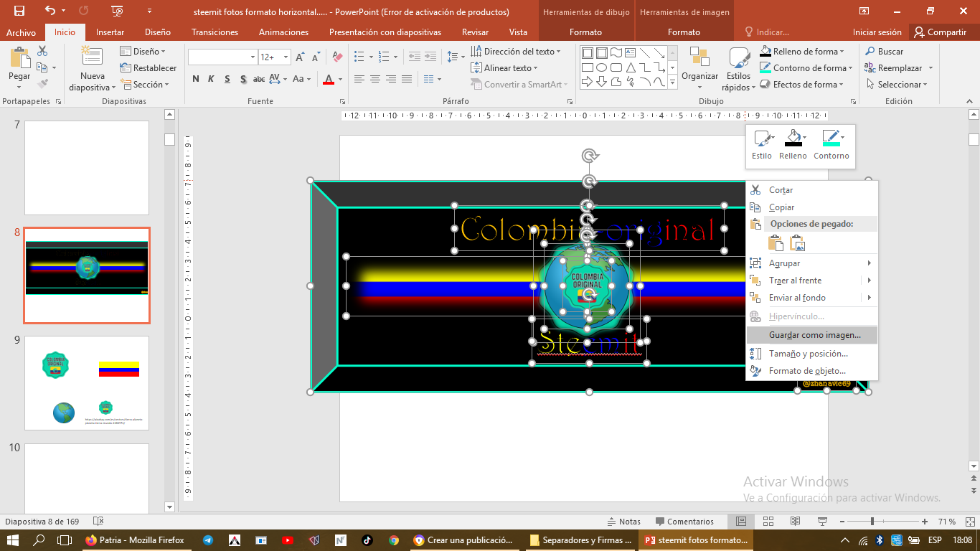
Task: Toggle Bold formatting (N)
Action: pyautogui.click(x=196, y=79)
